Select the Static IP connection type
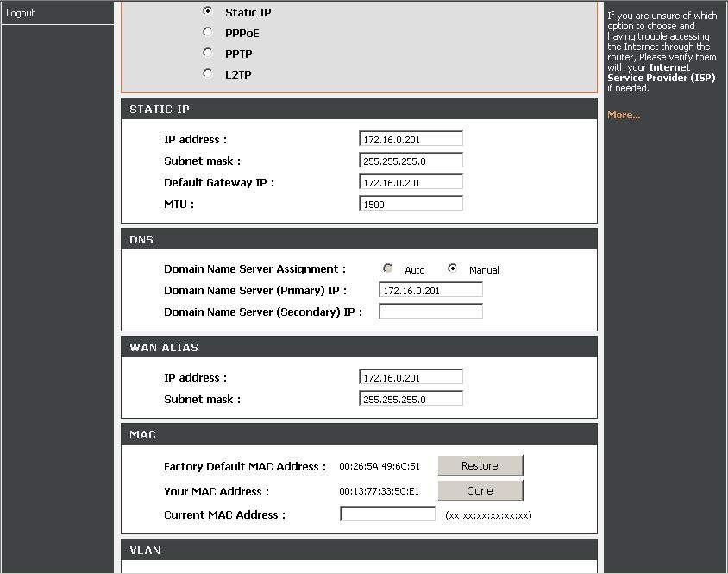This screenshot has width=728, height=574. pos(208,11)
